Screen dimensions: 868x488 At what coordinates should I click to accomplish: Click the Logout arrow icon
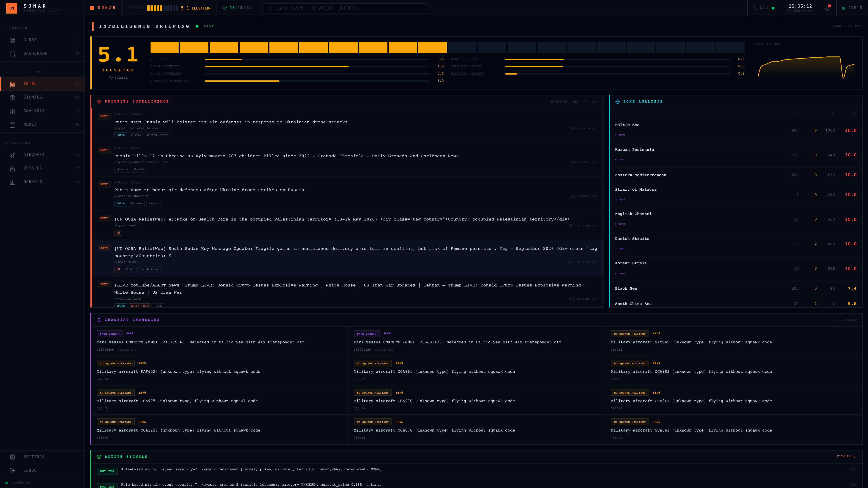coord(12,470)
